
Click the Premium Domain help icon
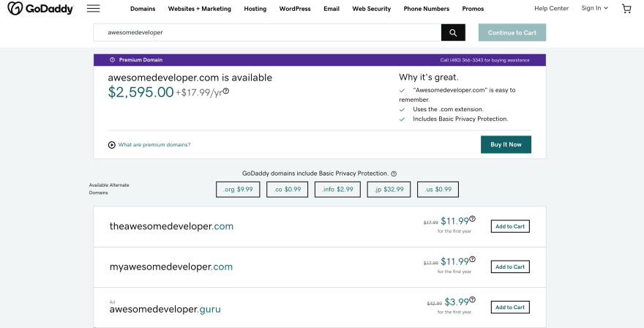click(112, 59)
